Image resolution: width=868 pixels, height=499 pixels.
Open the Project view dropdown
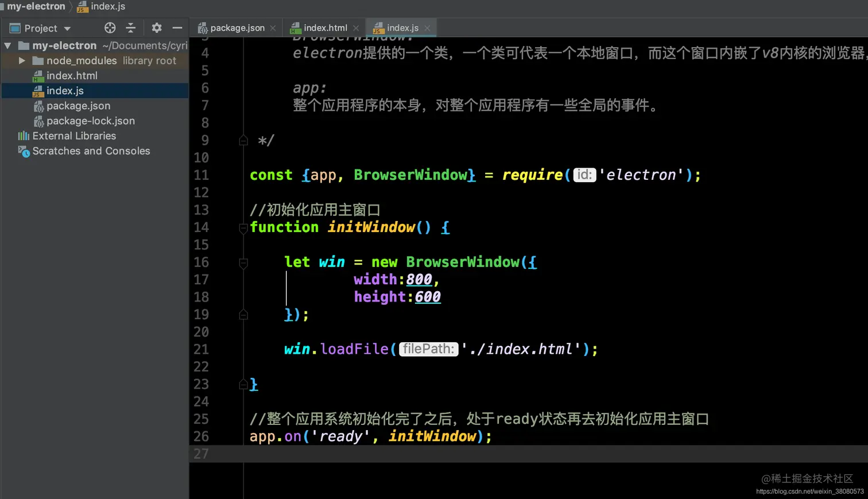(67, 29)
